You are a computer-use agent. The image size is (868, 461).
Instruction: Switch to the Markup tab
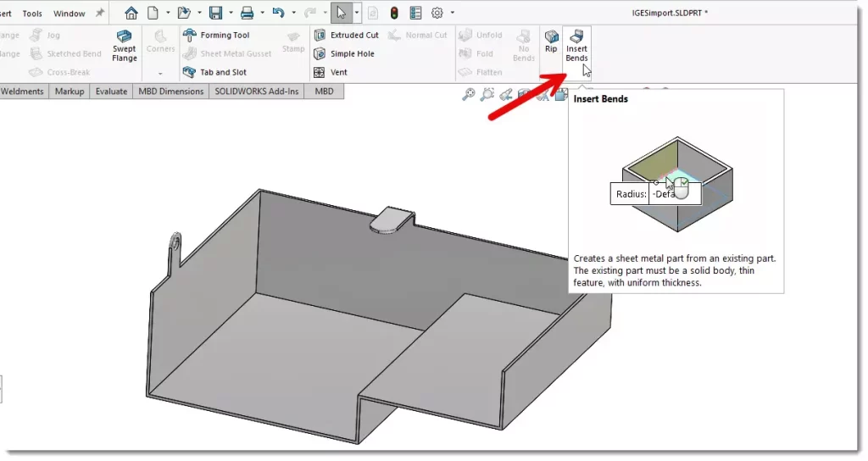click(70, 92)
